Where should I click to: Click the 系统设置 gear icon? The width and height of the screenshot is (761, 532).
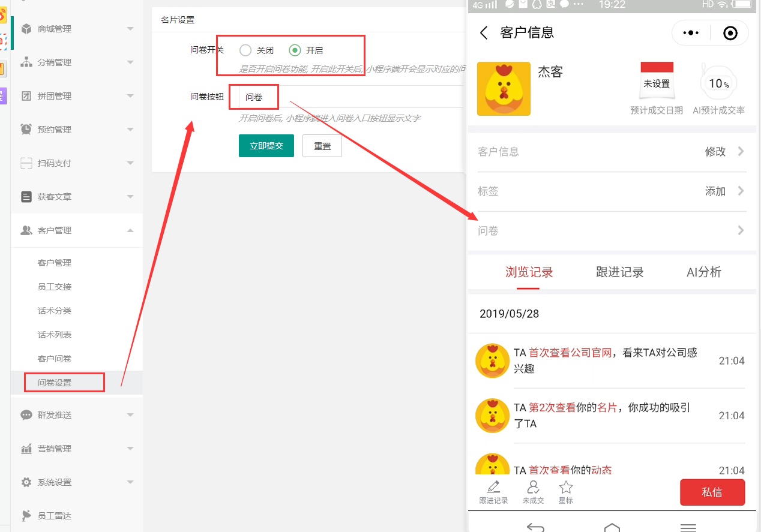(x=26, y=482)
